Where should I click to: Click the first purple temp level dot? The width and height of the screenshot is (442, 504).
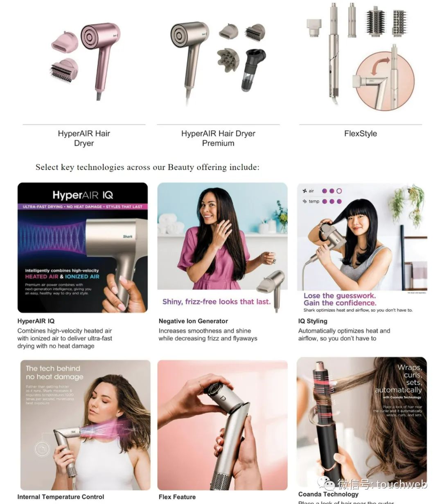[325, 201]
